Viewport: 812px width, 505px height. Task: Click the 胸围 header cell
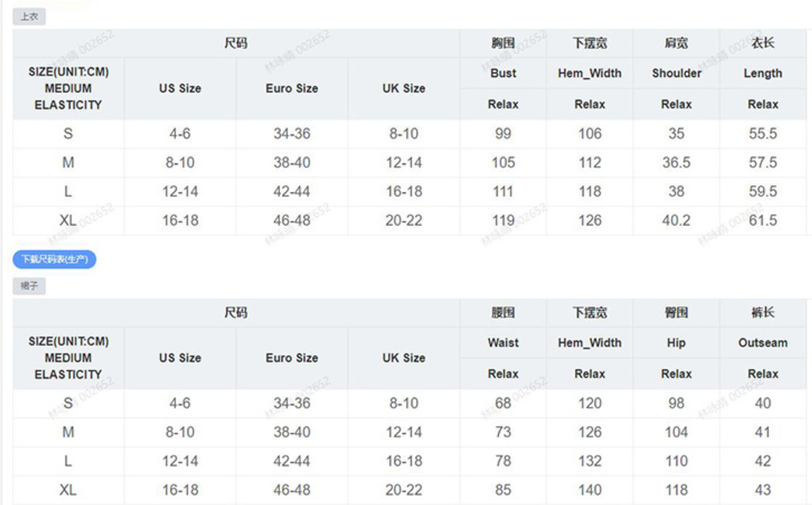pyautogui.click(x=503, y=43)
